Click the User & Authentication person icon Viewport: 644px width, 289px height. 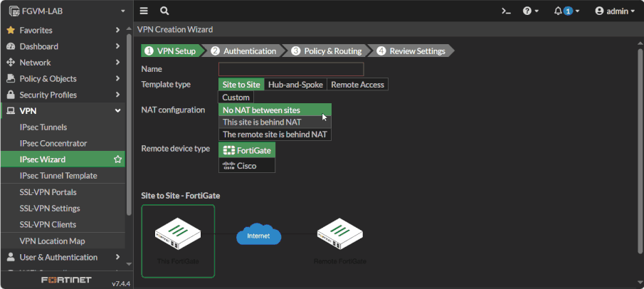pos(11,257)
